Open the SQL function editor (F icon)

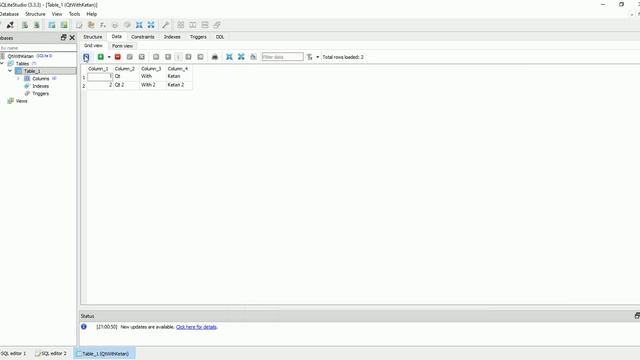coord(103,25)
